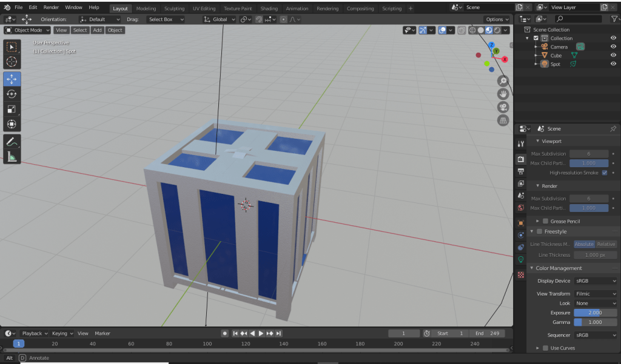Enable the Freestyle checkbox

(540, 231)
